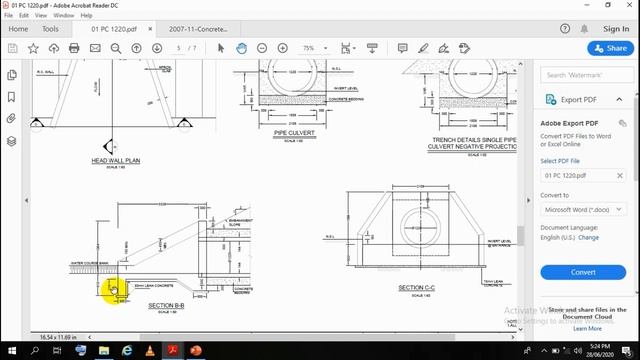Open the Layers side panel
Viewport: 640px width, 360px height.
pos(11,141)
